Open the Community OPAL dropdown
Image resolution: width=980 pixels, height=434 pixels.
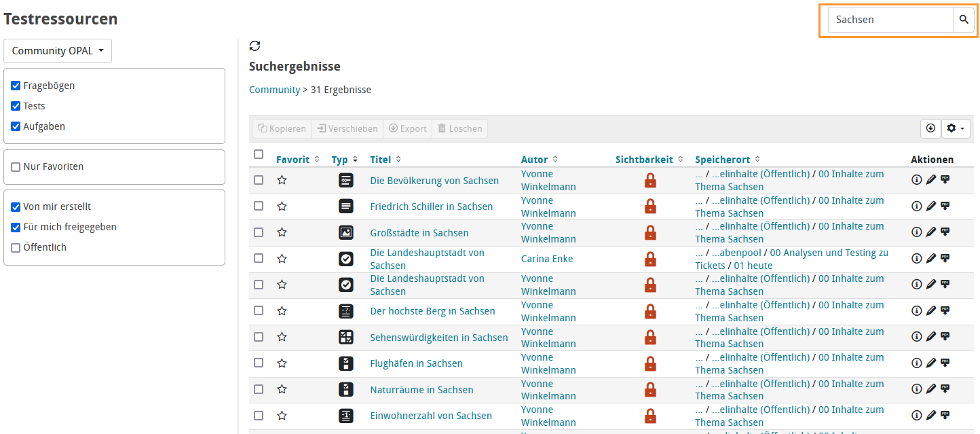coord(57,50)
